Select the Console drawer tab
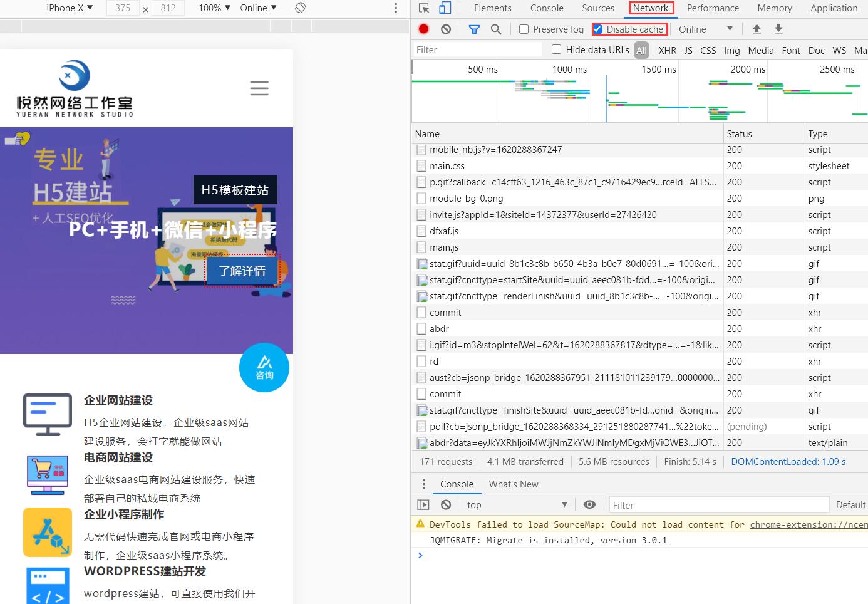 [x=457, y=484]
